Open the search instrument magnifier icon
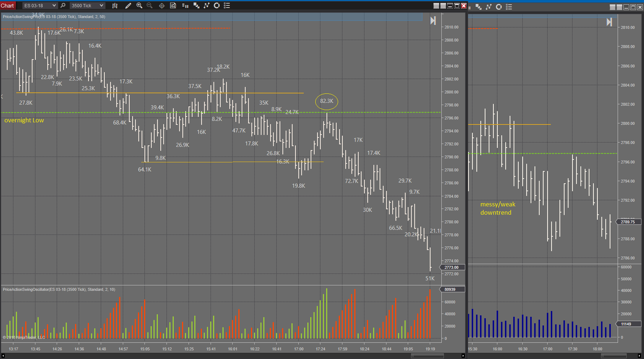 tap(63, 5)
